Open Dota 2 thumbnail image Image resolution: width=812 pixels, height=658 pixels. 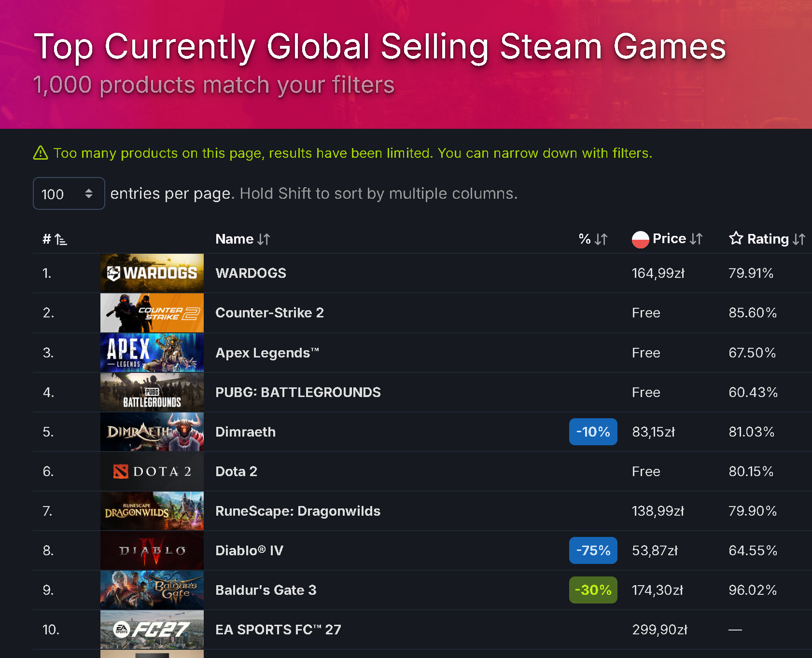click(x=152, y=471)
